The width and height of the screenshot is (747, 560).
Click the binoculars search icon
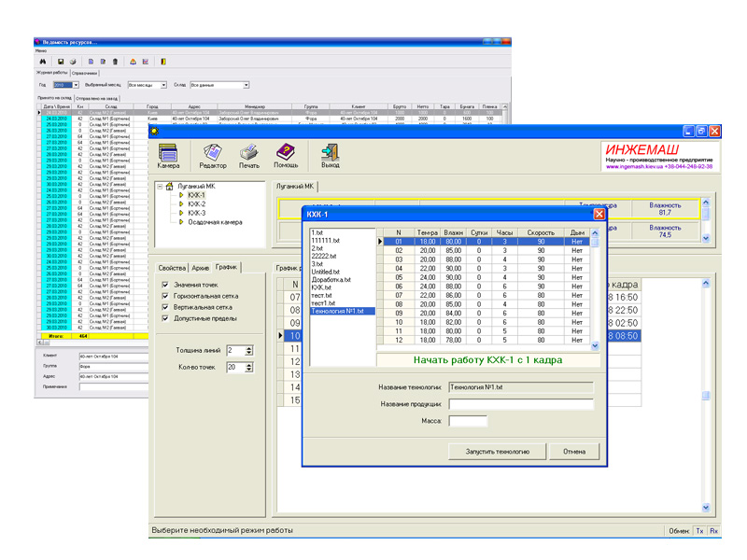point(43,62)
